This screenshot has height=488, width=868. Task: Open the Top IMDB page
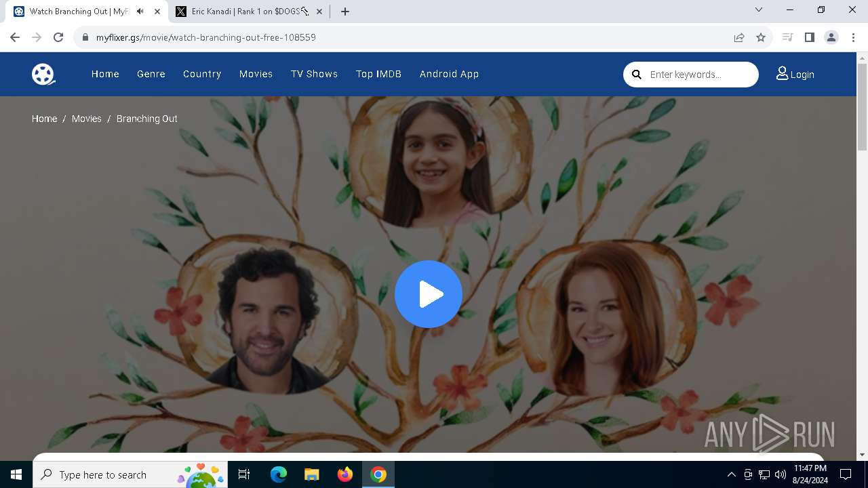click(378, 74)
